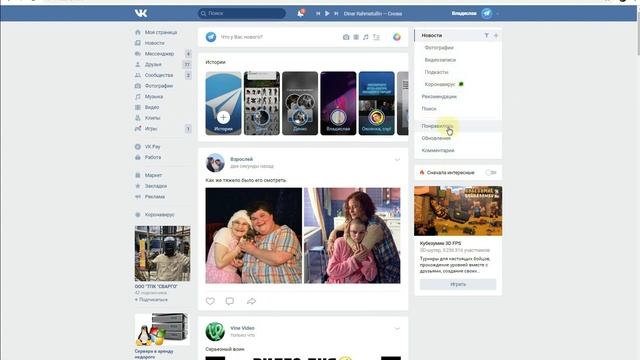Add a news tab with plus icon

(496, 36)
